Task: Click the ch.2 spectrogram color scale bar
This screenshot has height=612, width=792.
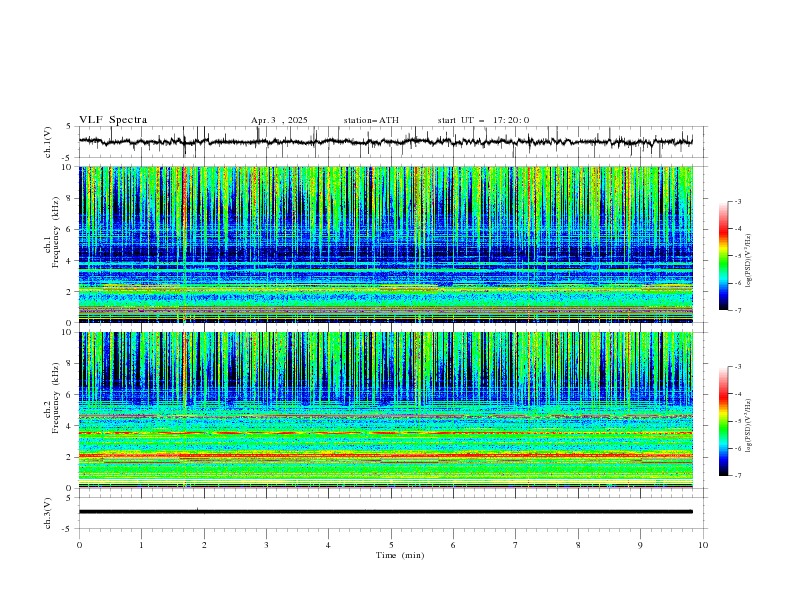Action: click(x=724, y=421)
